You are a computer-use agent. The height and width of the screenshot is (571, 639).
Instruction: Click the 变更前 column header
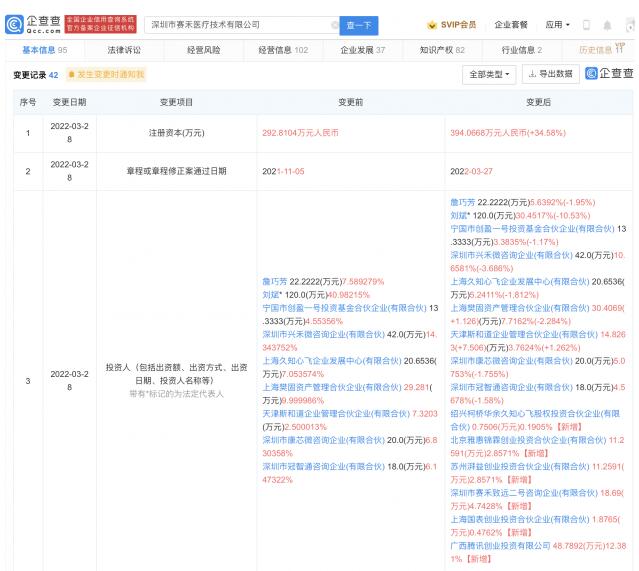(x=350, y=102)
